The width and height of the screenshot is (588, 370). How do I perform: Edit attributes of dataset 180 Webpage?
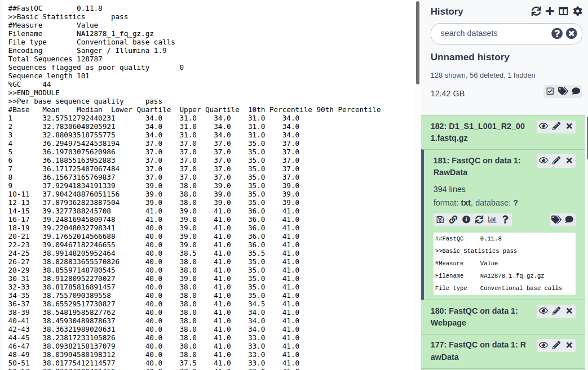(556, 311)
